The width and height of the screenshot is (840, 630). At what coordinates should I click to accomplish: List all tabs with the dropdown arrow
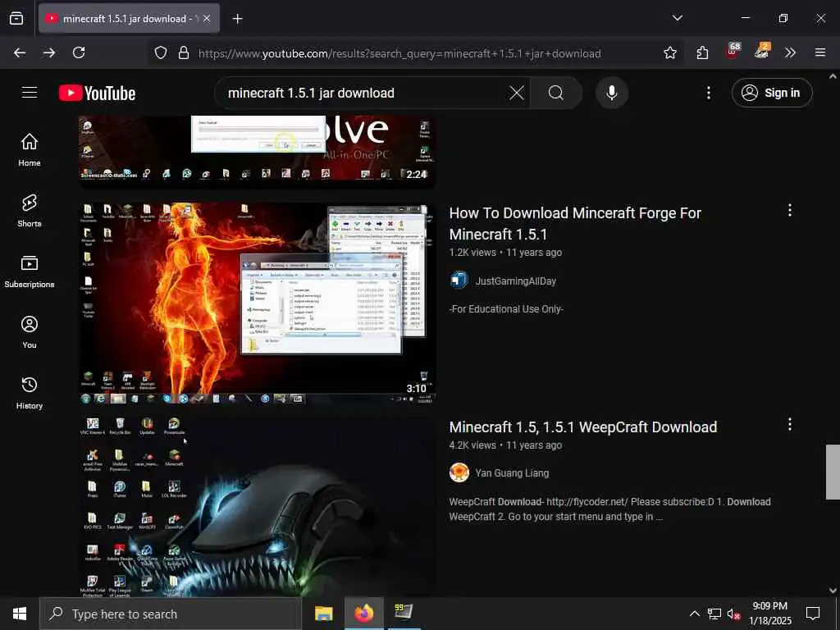tap(677, 18)
